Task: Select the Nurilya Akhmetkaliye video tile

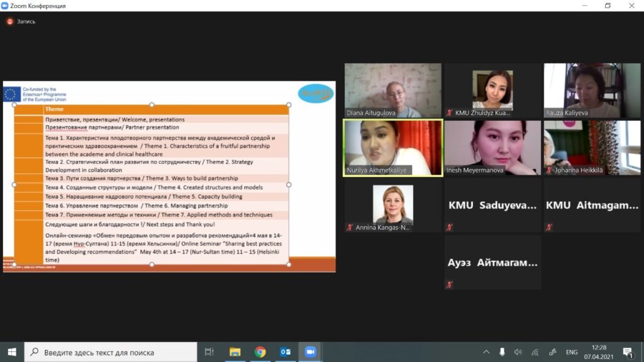Action: pos(393,148)
